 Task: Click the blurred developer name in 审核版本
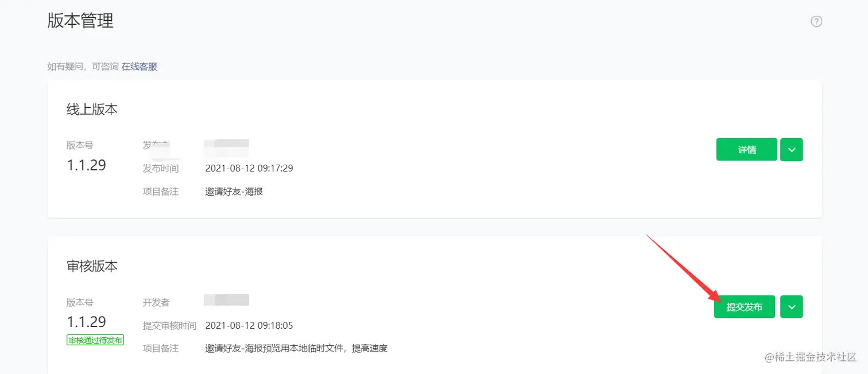coord(226,300)
